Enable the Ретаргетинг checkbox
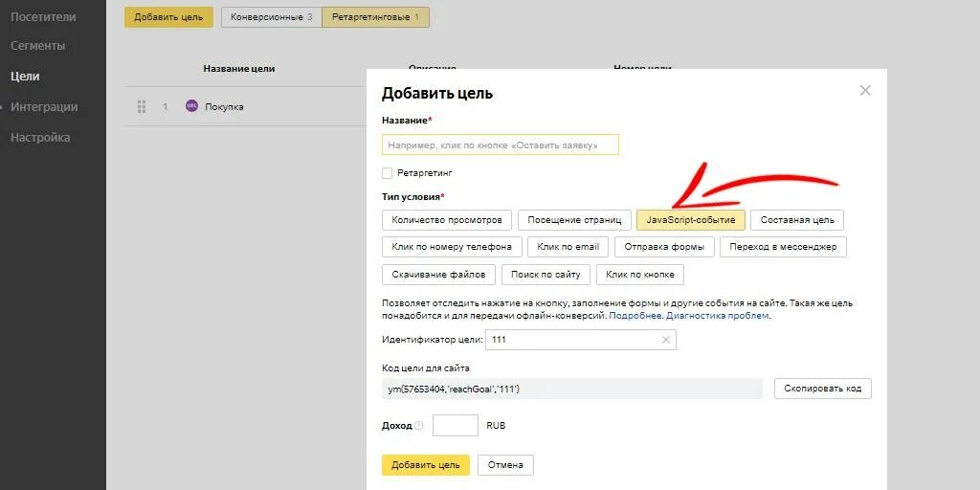This screenshot has height=490, width=980. pyautogui.click(x=387, y=172)
